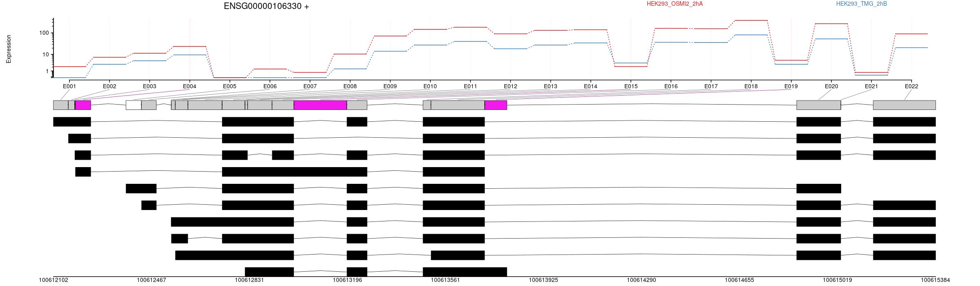Click exon label E003
Screen dimensions: 980x286
pyautogui.click(x=149, y=86)
